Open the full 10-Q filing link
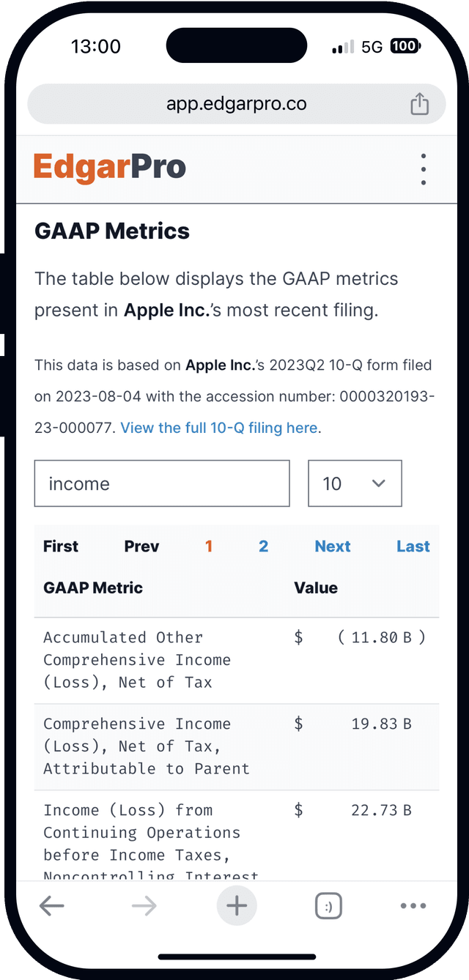This screenshot has height=980, width=469. coord(219,427)
